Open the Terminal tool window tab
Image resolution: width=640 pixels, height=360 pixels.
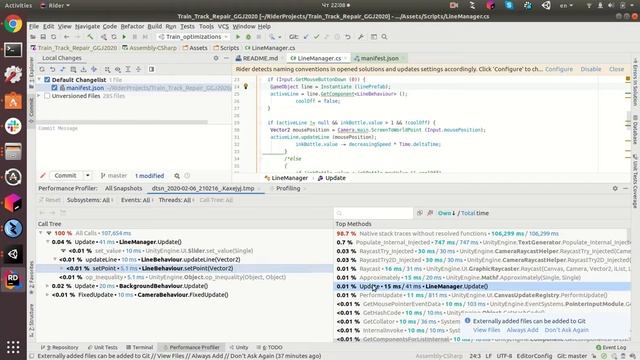tap(140, 347)
